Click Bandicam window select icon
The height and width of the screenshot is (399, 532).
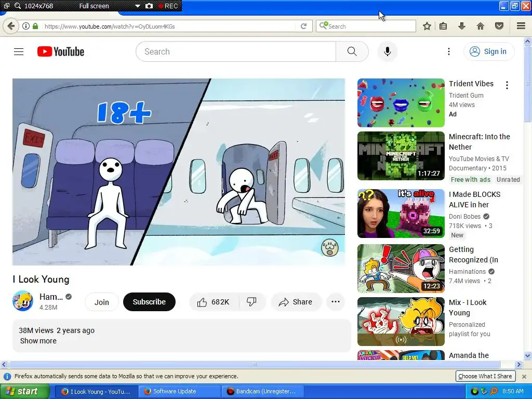tap(6, 6)
